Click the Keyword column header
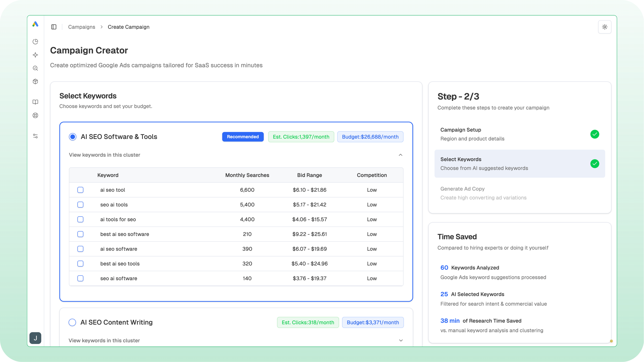The width and height of the screenshot is (644, 362). coord(108,175)
